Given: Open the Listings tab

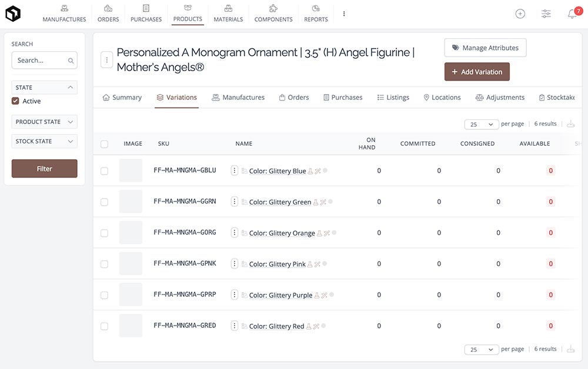Looking at the screenshot, I should coord(393,98).
